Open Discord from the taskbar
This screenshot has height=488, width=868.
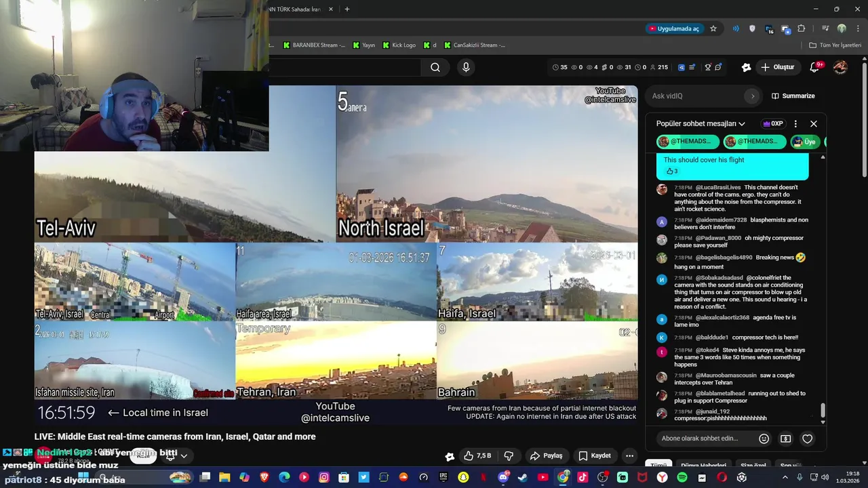tap(503, 477)
